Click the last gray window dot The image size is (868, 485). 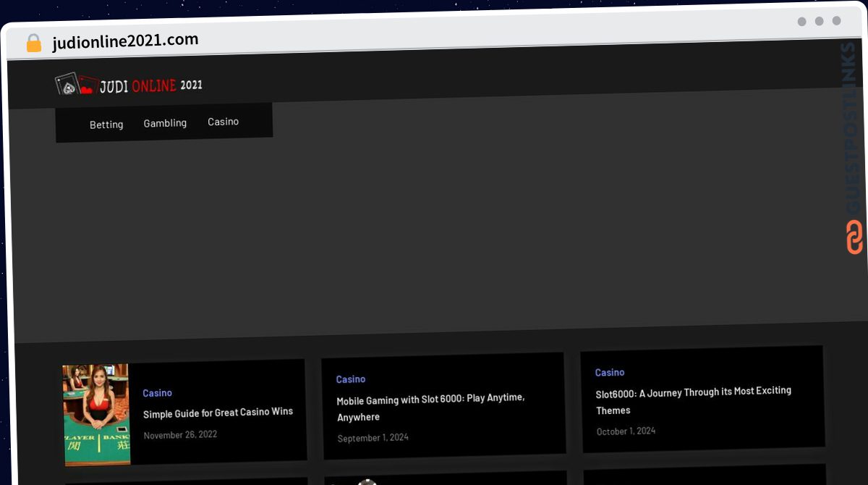tap(836, 22)
